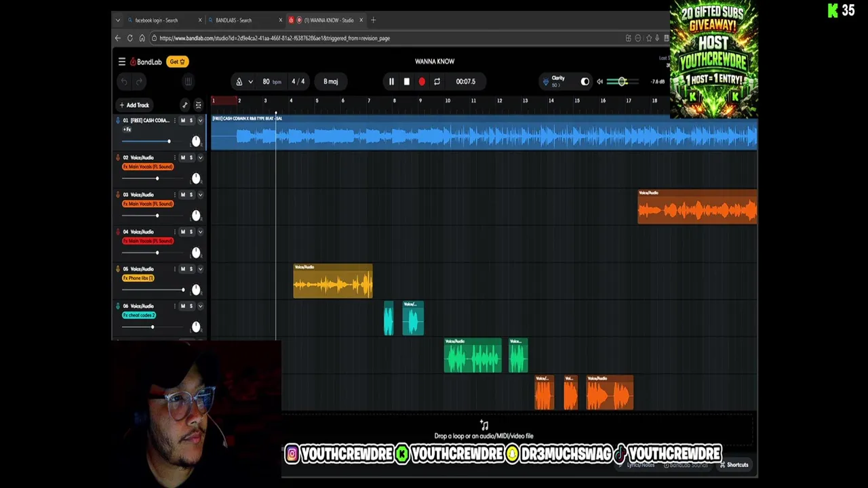The image size is (868, 488).
Task: Click the BandLab logo
Action: (x=146, y=62)
